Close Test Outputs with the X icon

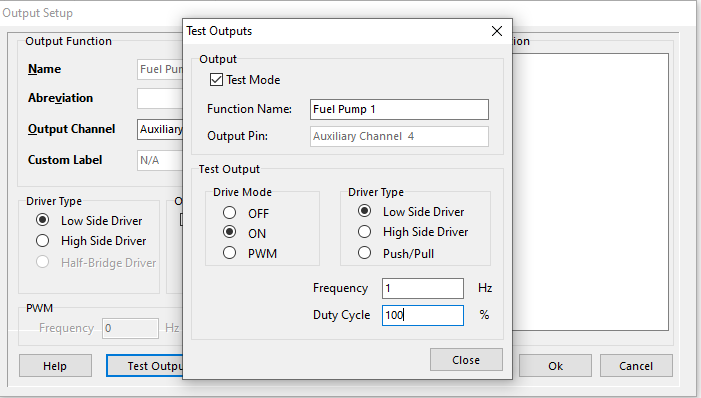(x=497, y=31)
